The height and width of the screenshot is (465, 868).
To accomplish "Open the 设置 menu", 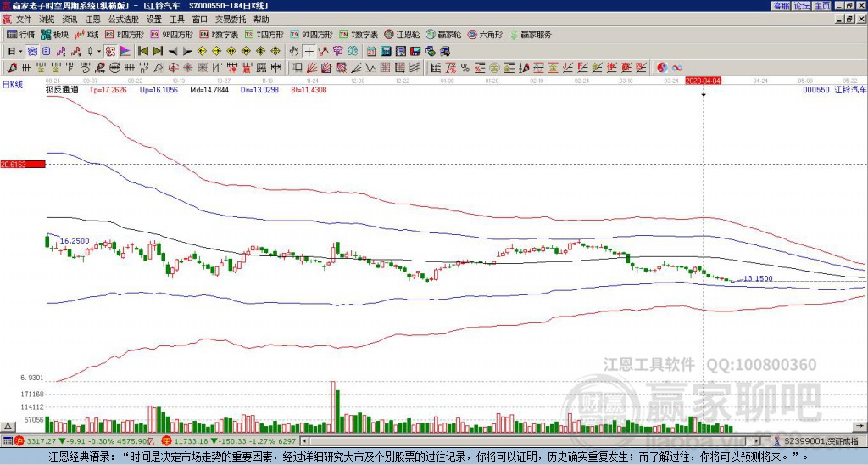I will coord(154,20).
